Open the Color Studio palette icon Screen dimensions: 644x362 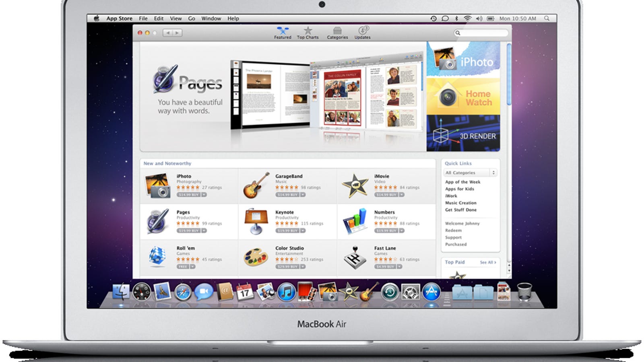pos(256,257)
